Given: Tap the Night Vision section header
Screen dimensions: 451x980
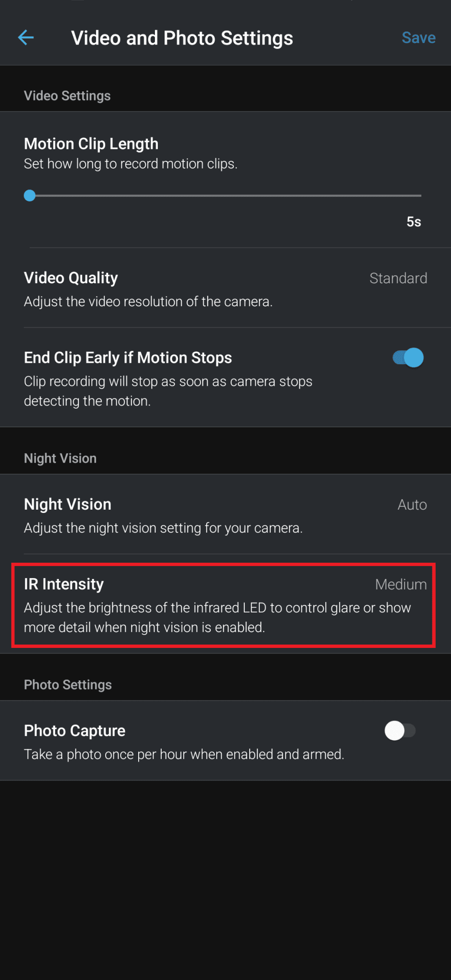Looking at the screenshot, I should pyautogui.click(x=60, y=458).
